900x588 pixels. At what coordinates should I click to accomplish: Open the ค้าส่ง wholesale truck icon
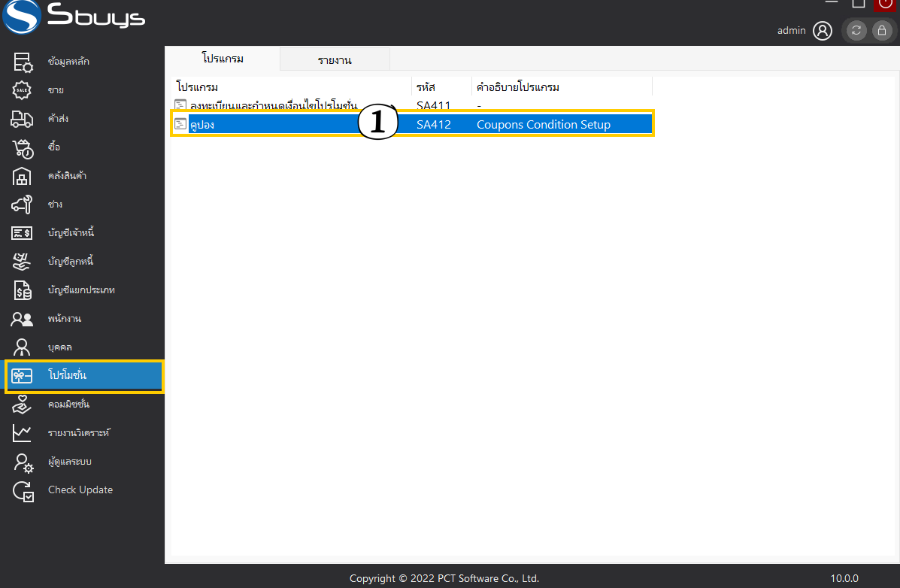coord(23,119)
